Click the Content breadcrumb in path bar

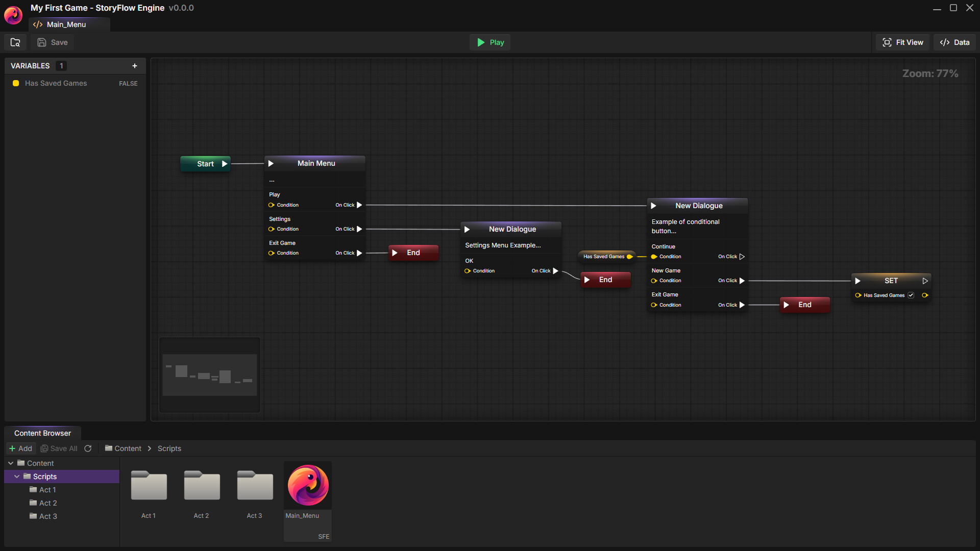(127, 448)
